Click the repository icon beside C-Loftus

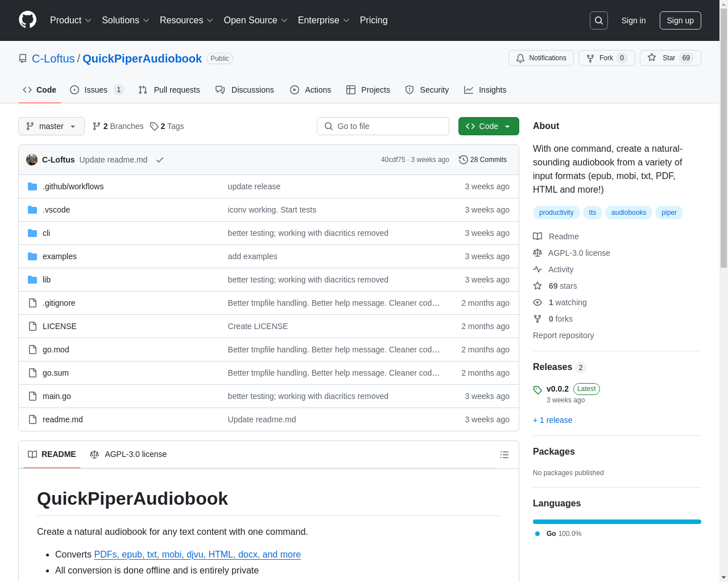(23, 59)
